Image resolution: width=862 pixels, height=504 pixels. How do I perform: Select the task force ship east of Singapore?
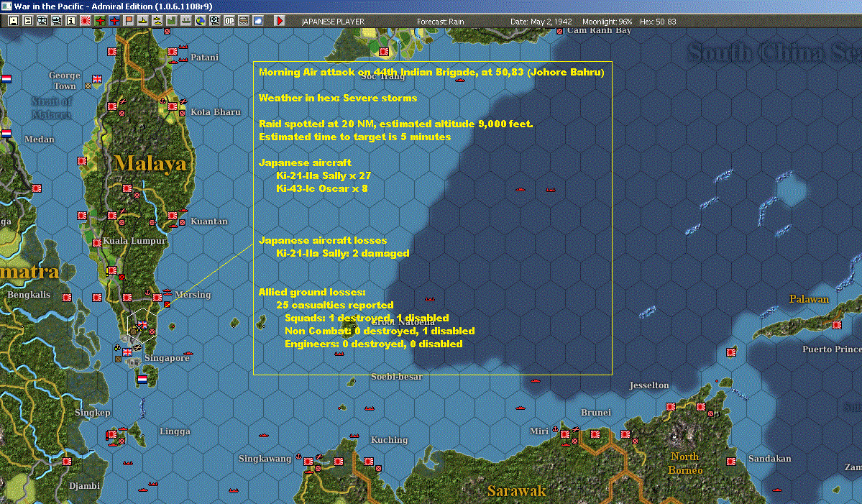(x=188, y=354)
